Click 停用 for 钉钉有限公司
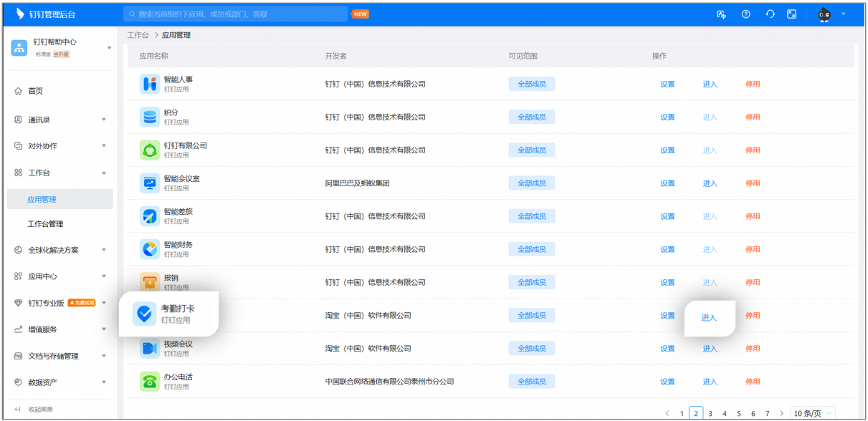This screenshot has height=421, width=868. tap(753, 150)
